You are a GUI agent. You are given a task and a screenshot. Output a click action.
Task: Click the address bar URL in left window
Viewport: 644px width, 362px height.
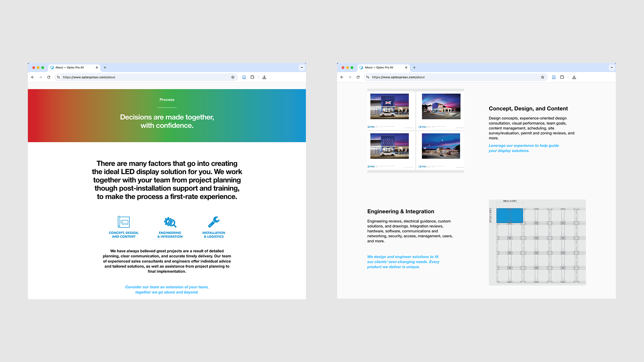[x=89, y=77]
